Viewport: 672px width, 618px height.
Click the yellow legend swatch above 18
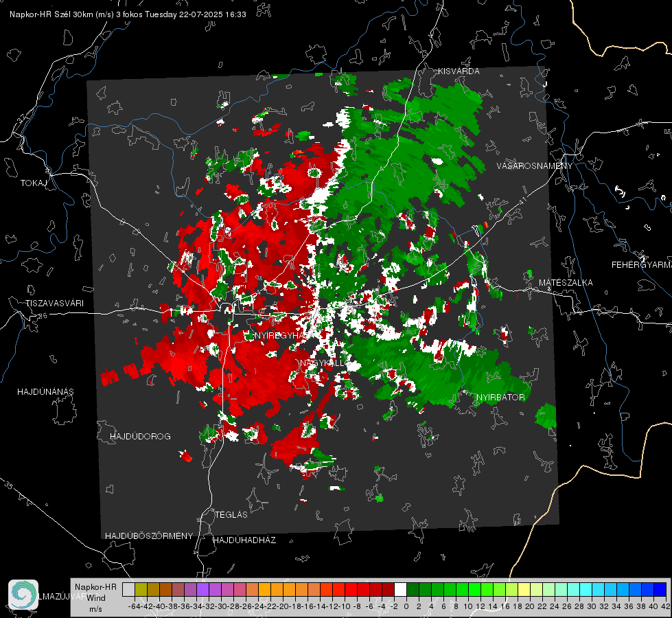point(524,589)
